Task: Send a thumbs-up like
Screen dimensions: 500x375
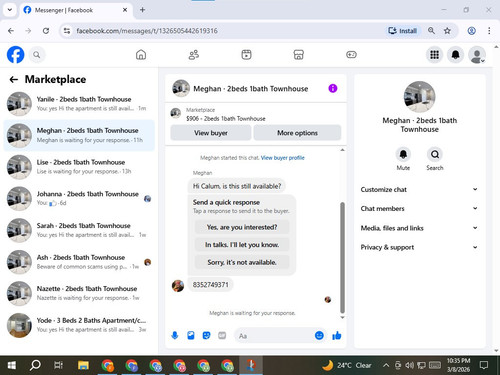Action: tap(337, 335)
